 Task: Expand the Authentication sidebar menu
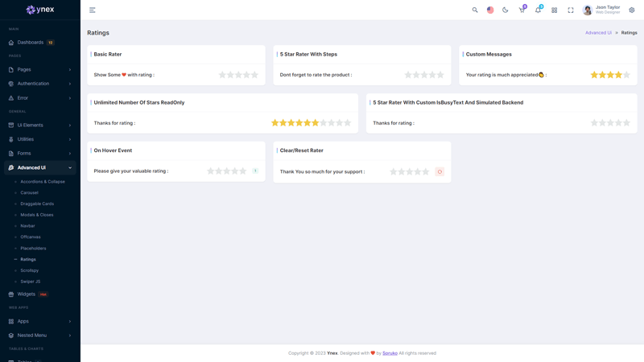point(40,84)
